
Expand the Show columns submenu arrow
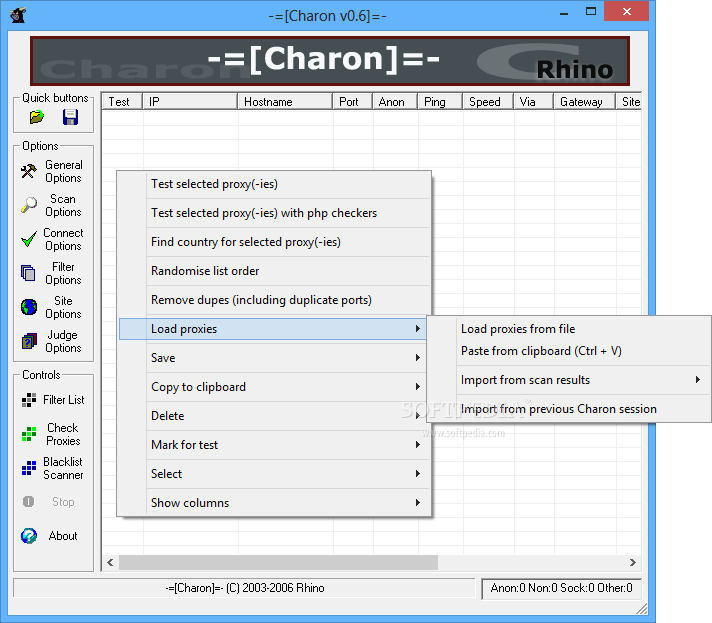[x=417, y=503]
